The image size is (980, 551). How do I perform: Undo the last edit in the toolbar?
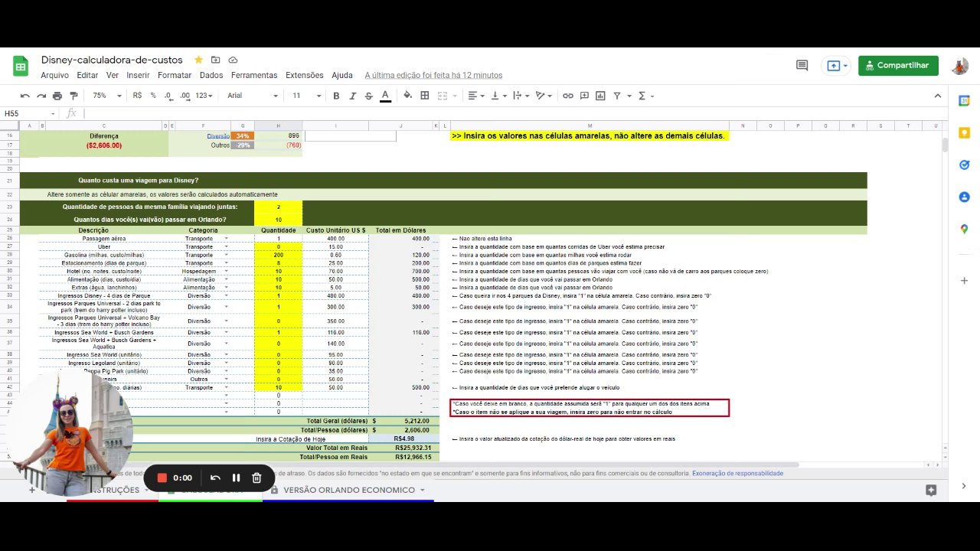[25, 96]
